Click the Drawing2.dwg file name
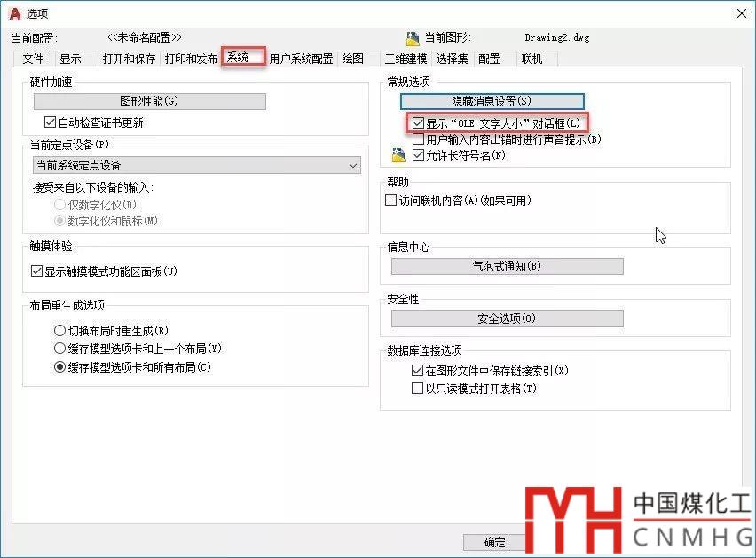 [557, 38]
